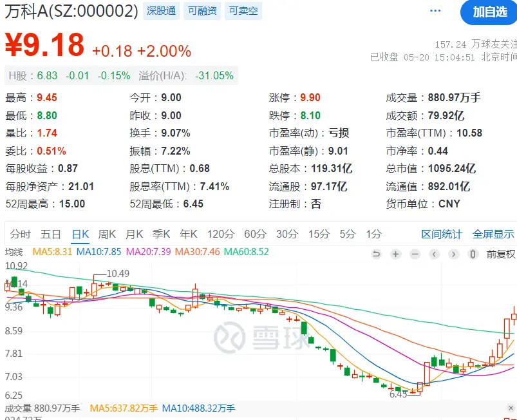The height and width of the screenshot is (420, 517).
Task: Open 全屏显示 fullscreen display
Action: pyautogui.click(x=493, y=234)
